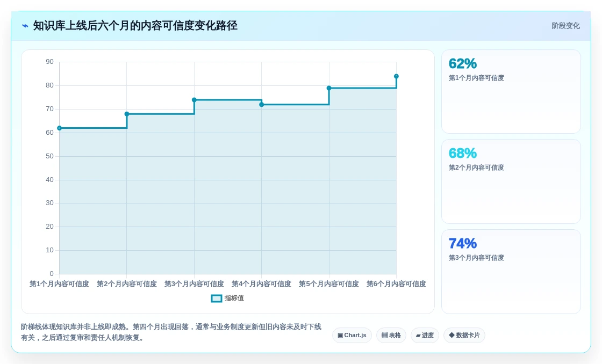The image size is (602, 364).
Task: Click the 指标值 legend label
Action: (x=234, y=298)
